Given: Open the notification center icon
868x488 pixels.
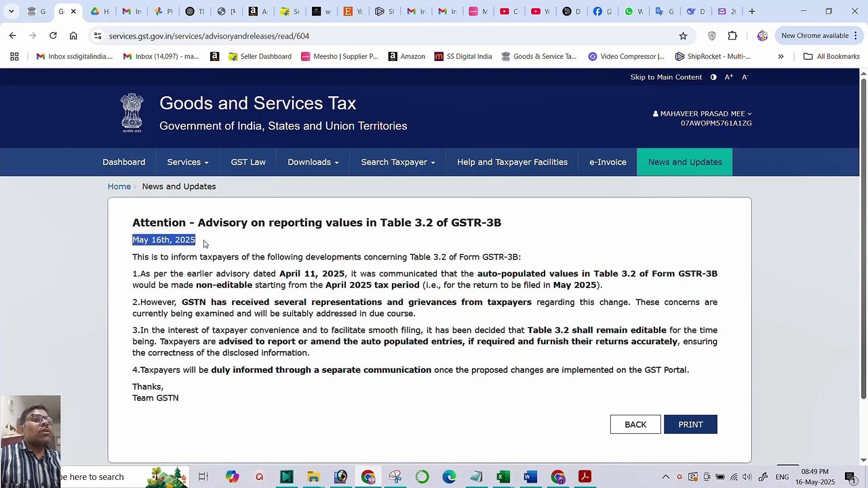Looking at the screenshot, I should tap(850, 477).
